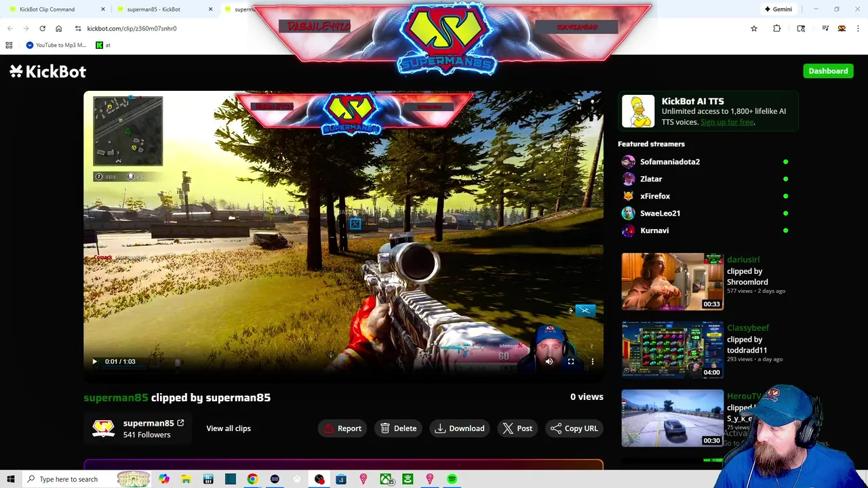Open the Dashboard

(x=828, y=70)
